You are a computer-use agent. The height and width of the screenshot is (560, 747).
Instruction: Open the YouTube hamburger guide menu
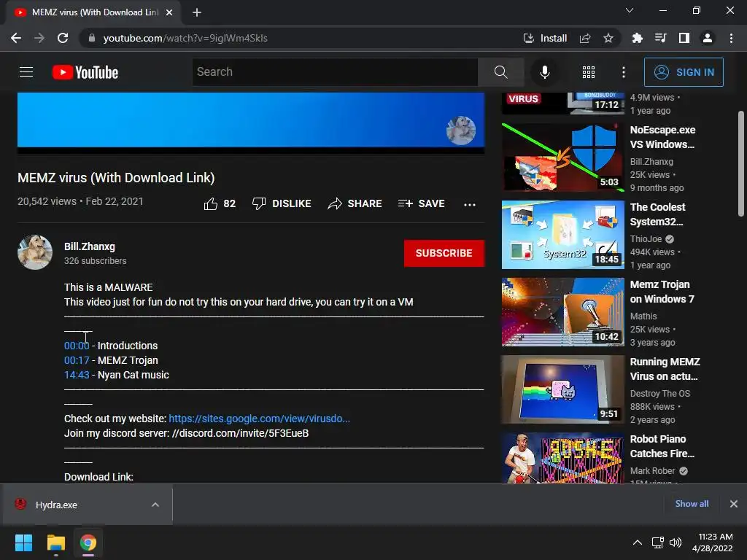click(26, 72)
